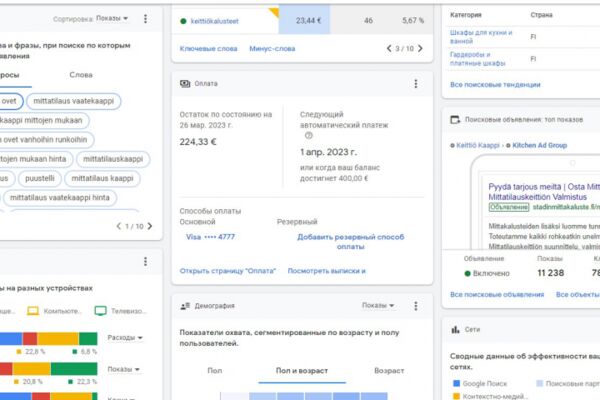Click the Сети chart icon
This screenshot has height=400, width=600.
click(x=455, y=330)
